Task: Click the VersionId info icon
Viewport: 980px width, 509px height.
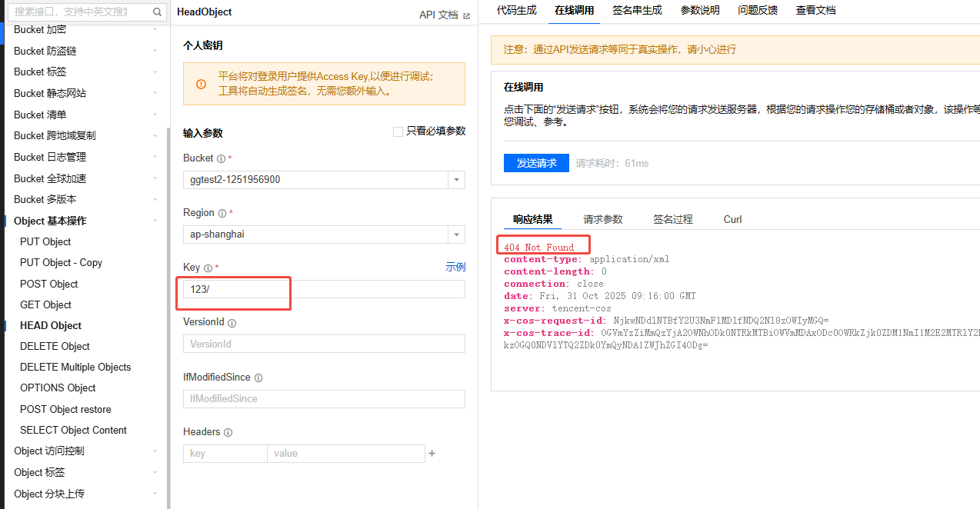Action: [232, 322]
